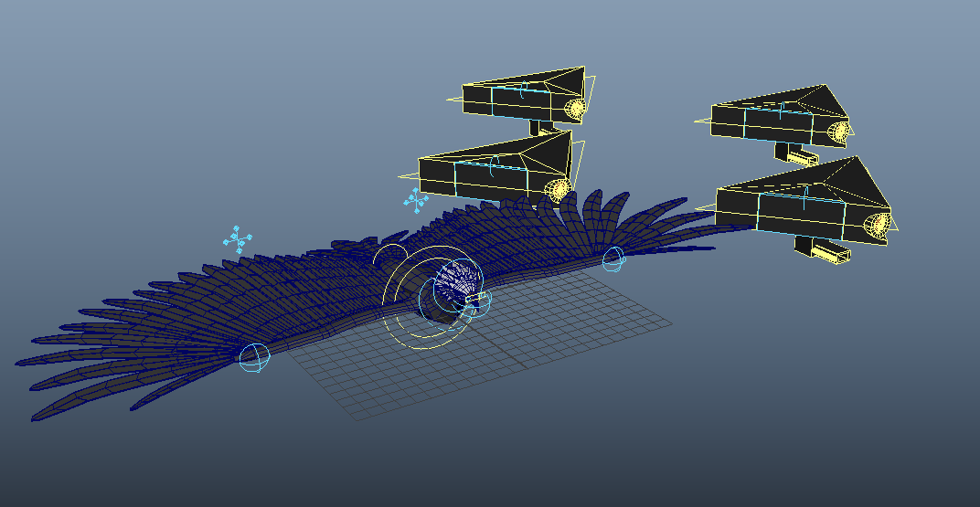
Task: Pick the cyan sphere control on the right wing
Action: [613, 259]
